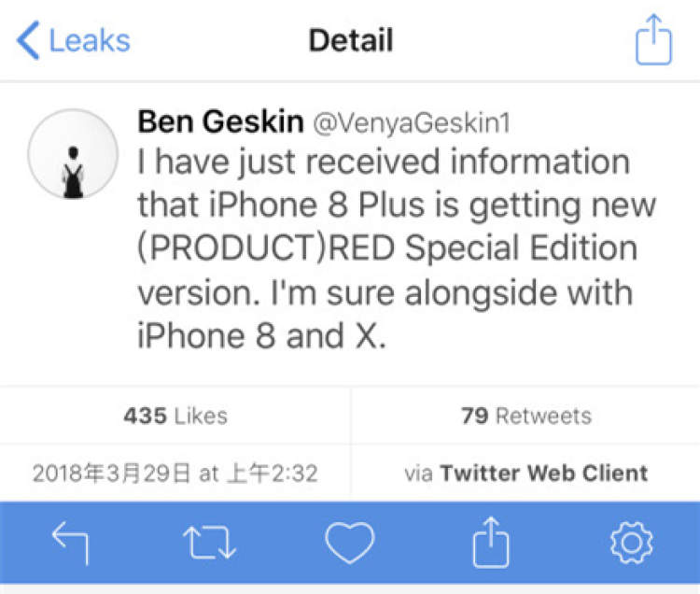The image size is (700, 594).
Task: Tap the iPhone 8 and X line
Action: point(261,336)
